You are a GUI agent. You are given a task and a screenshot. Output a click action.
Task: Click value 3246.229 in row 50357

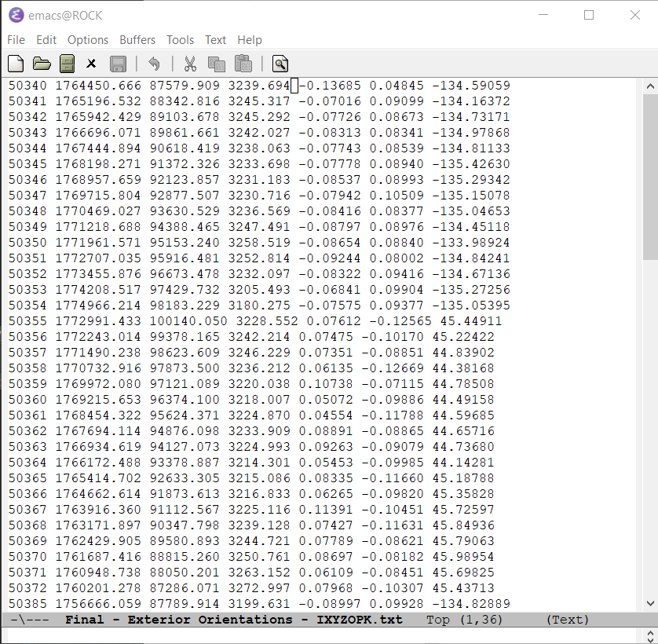coord(259,353)
